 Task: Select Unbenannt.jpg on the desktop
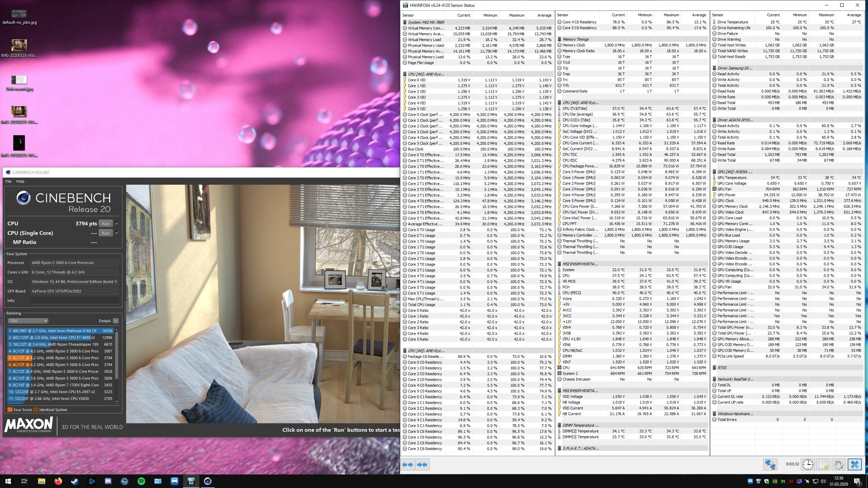[x=19, y=83]
